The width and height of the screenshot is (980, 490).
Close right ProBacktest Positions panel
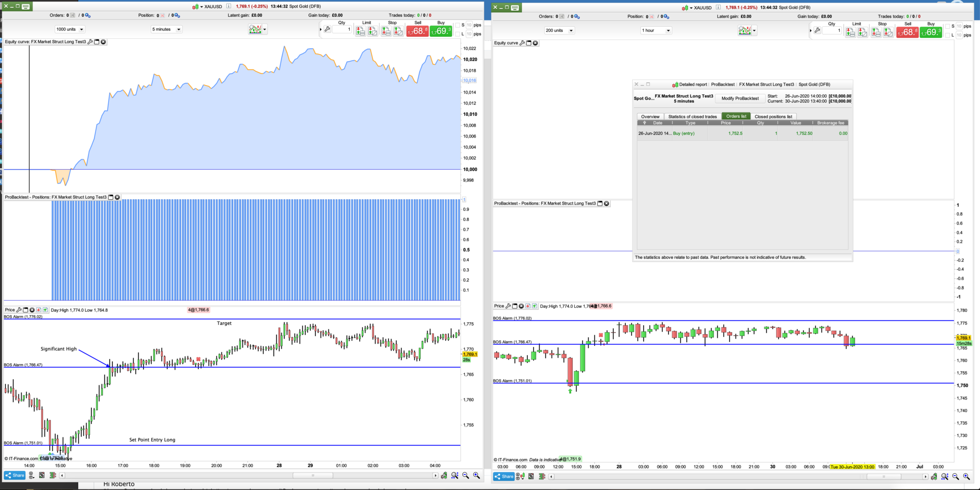pyautogui.click(x=607, y=204)
